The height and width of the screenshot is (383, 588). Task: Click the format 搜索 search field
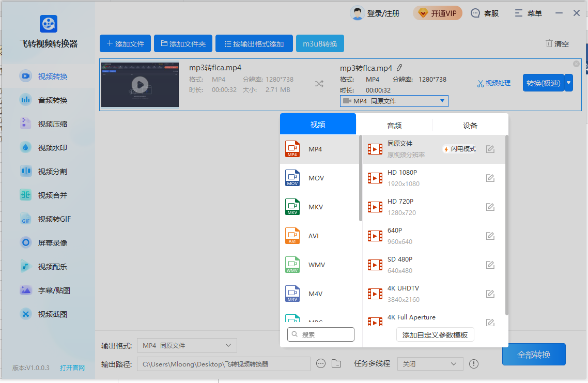321,334
